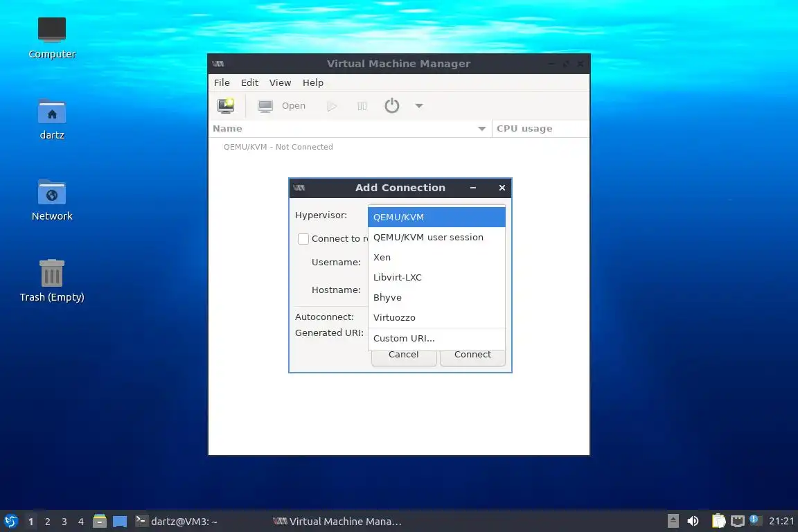
Task: Open the View menu
Action: 280,82
